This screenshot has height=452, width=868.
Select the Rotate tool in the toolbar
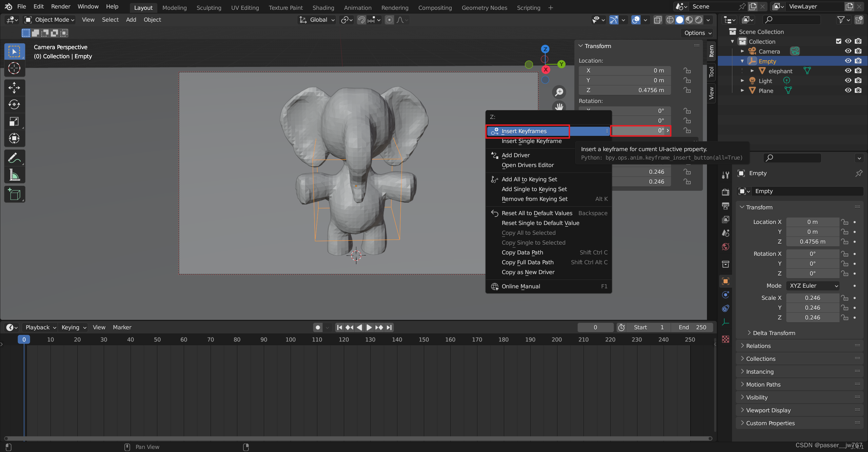point(14,104)
